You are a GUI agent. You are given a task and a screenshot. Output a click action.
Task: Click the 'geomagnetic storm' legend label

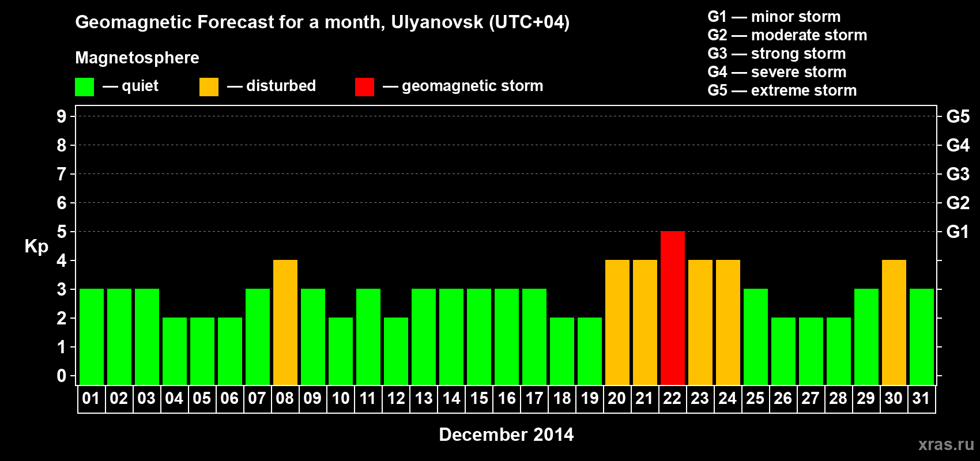coord(472,86)
